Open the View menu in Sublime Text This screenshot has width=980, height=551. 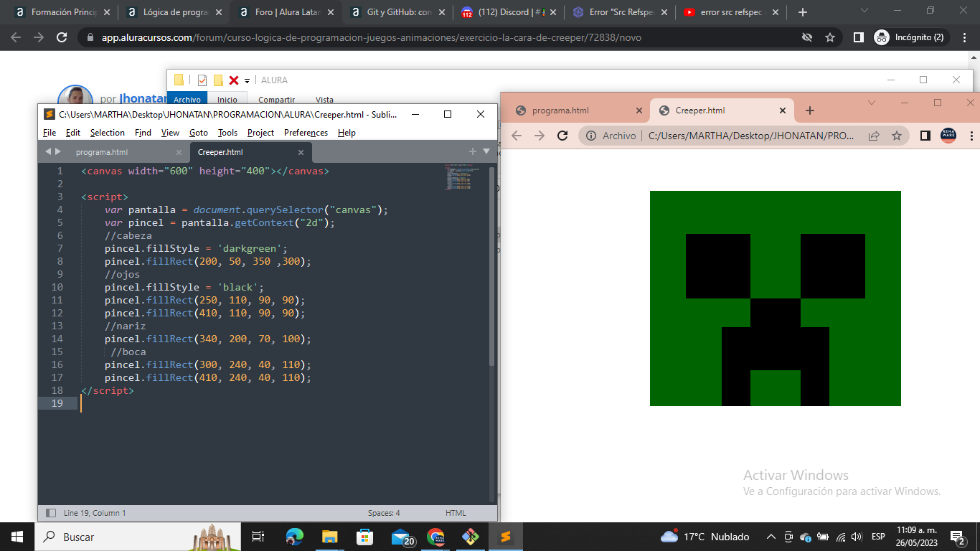[170, 133]
